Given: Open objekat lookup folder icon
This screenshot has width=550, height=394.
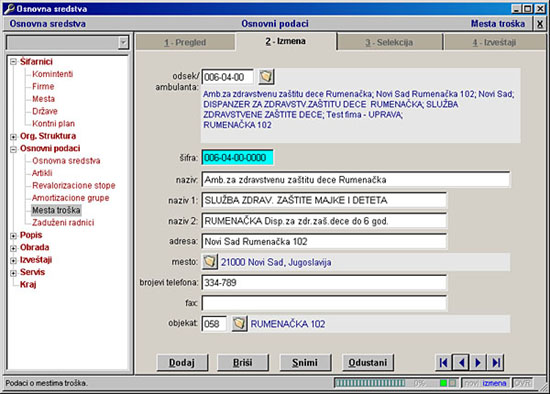Looking at the screenshot, I should pyautogui.click(x=239, y=323).
